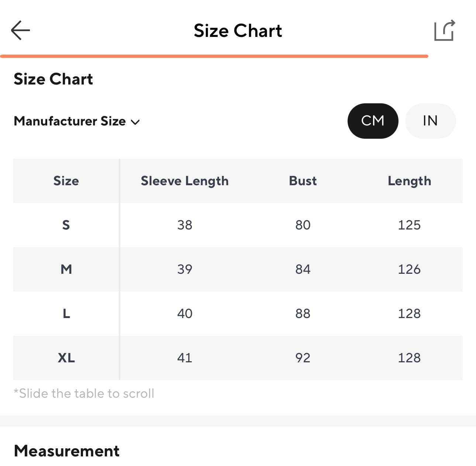Click the orange progress bar under header
Viewport: 476px width, 466px height.
pos(214,56)
